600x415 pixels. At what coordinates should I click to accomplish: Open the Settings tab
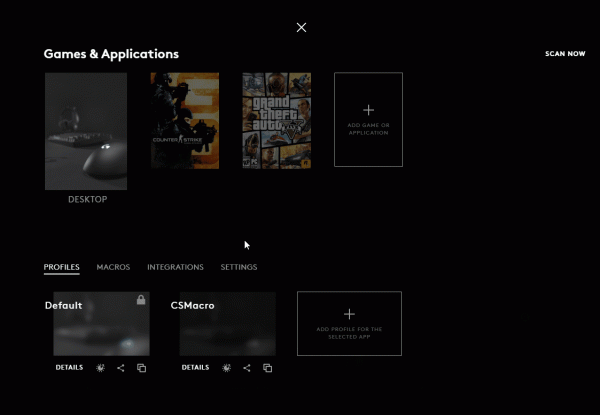(x=239, y=267)
